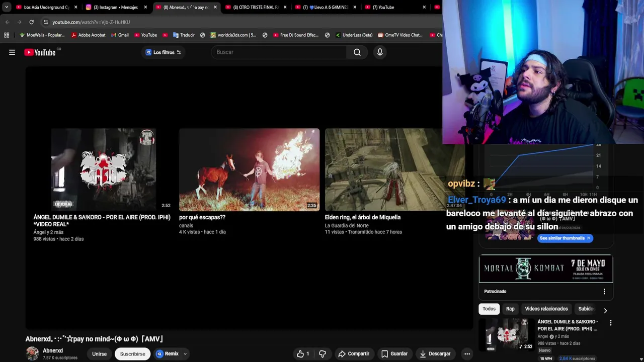Open the YouTube bookmark in bookmarks bar
The height and width of the screenshot is (362, 644).
pyautogui.click(x=145, y=35)
